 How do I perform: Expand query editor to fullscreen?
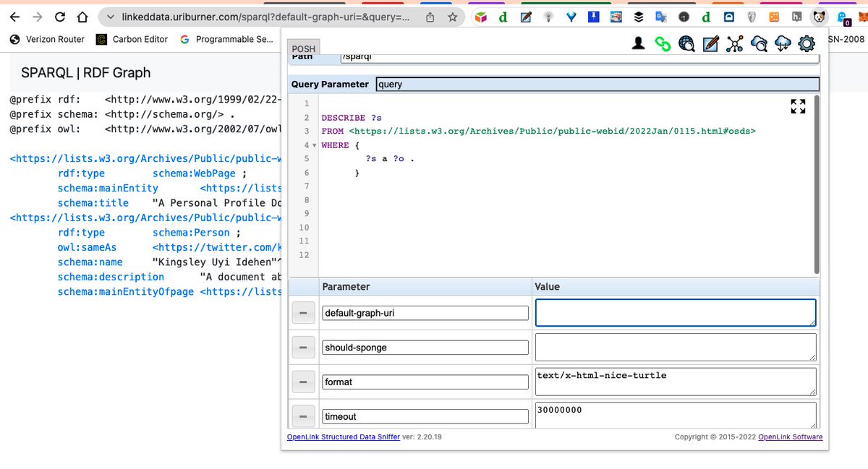pos(798,106)
